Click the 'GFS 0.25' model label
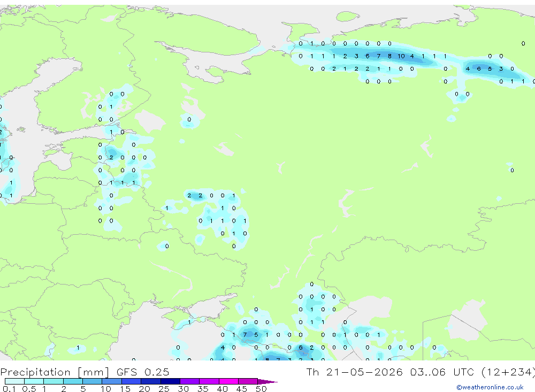The image size is (535, 392). 143,372
